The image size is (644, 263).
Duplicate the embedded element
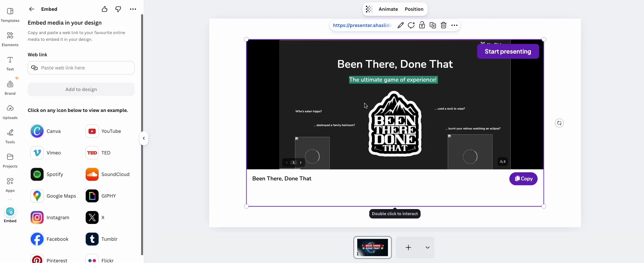point(433,25)
